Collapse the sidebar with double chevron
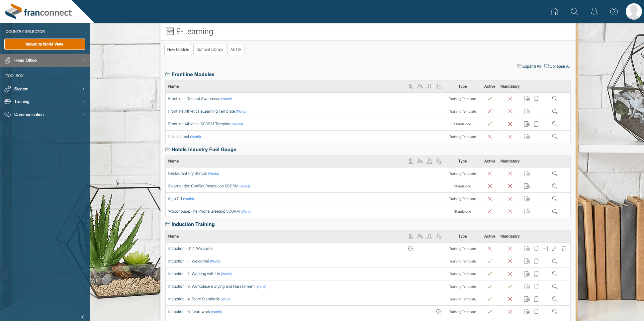The image size is (644, 321). pyautogui.click(x=82, y=317)
